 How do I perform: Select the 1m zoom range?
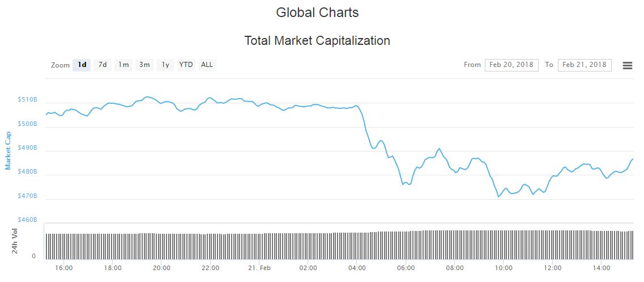[x=123, y=65]
